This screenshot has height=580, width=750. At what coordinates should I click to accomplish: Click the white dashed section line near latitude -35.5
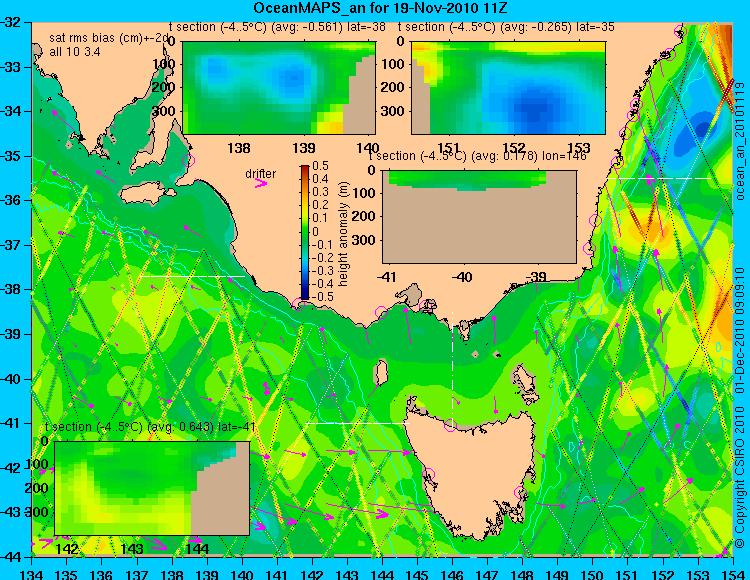[660, 178]
